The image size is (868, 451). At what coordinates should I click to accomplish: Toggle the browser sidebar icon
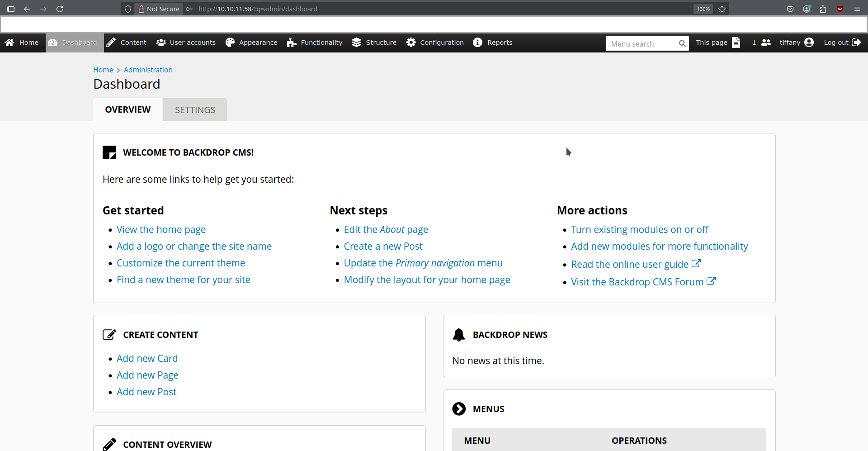pyautogui.click(x=11, y=9)
